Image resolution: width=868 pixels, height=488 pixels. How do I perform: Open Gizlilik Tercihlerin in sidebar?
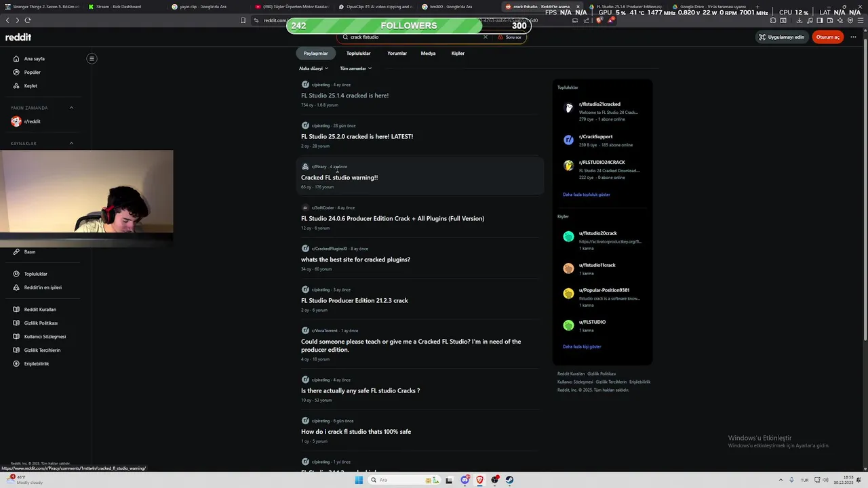[x=42, y=350]
